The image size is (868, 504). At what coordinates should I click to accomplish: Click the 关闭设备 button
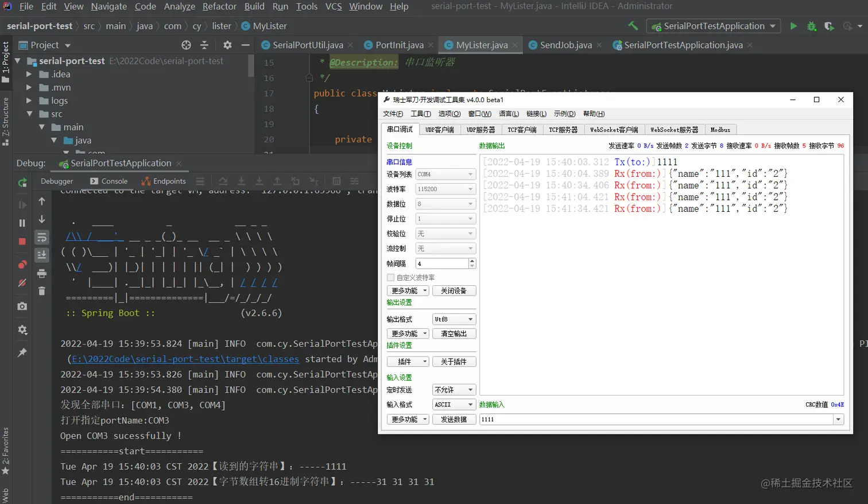point(454,291)
